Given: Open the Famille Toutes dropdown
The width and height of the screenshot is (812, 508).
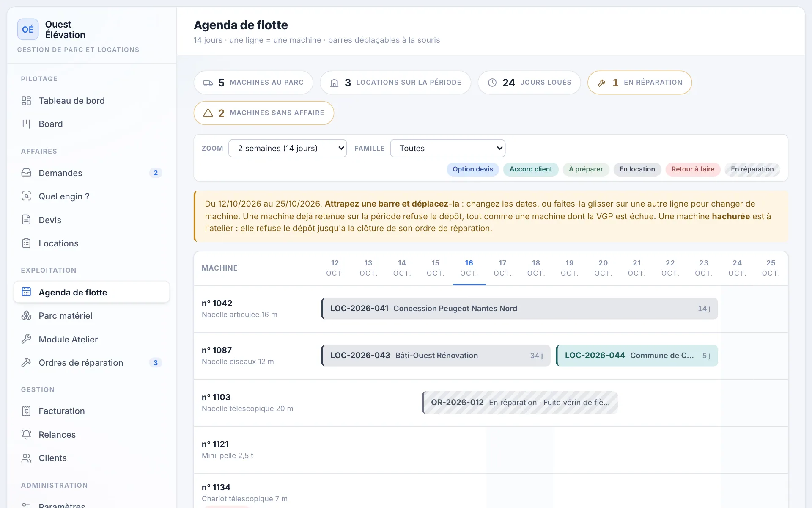Looking at the screenshot, I should pyautogui.click(x=448, y=148).
